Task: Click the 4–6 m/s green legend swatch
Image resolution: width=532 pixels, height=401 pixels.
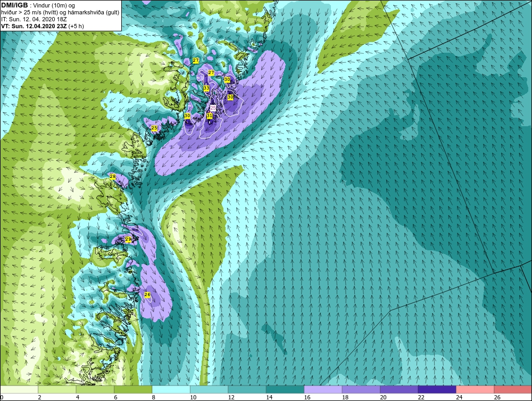Action: [95, 389]
